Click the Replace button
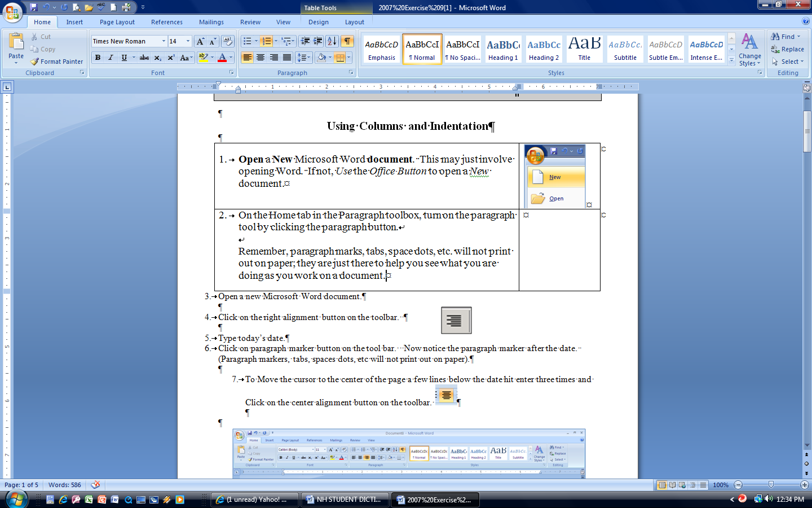Image resolution: width=812 pixels, height=508 pixels. tap(788, 49)
